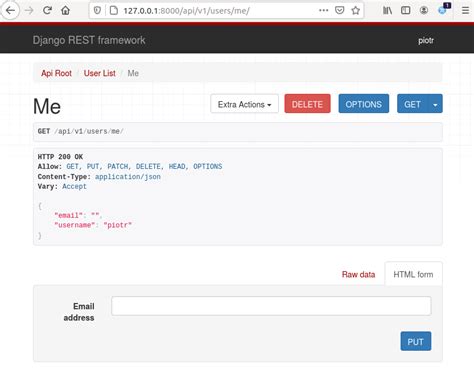Open page actions three-dot menu

(323, 10)
